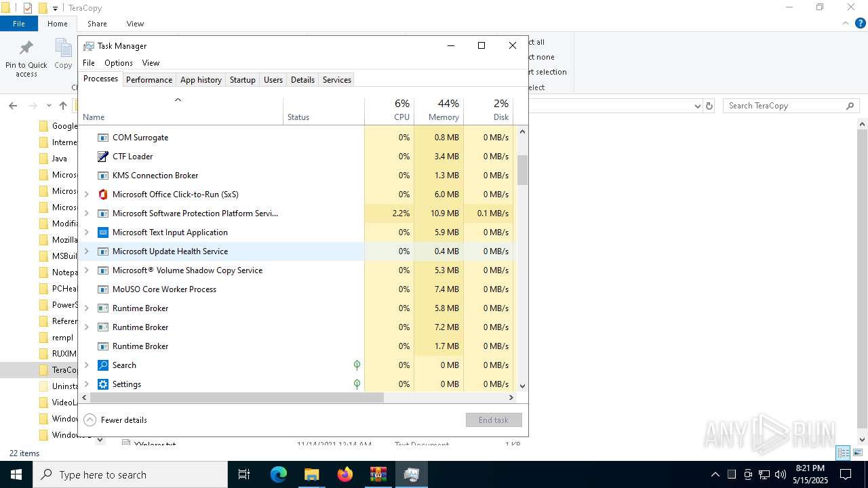Expand the Search process group

click(86, 365)
